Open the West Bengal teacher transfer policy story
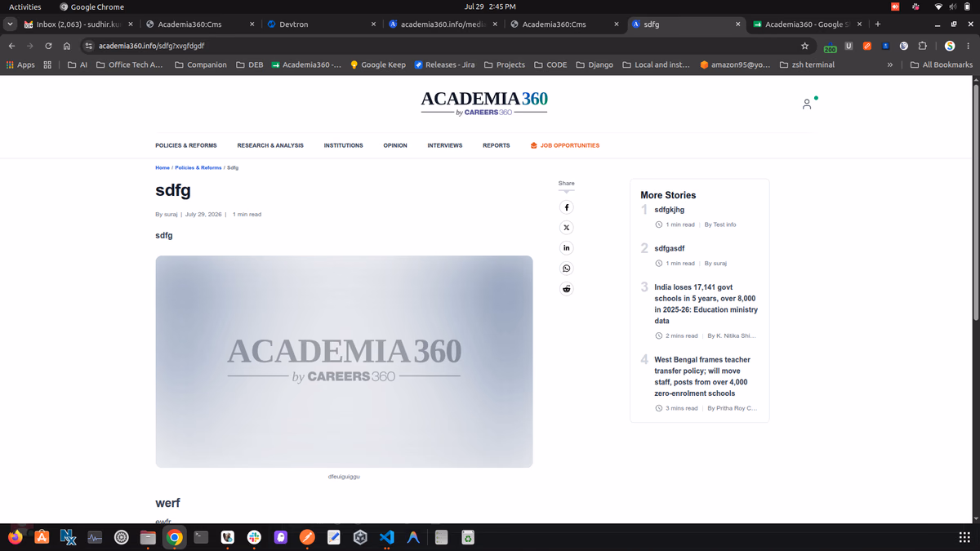 (702, 376)
